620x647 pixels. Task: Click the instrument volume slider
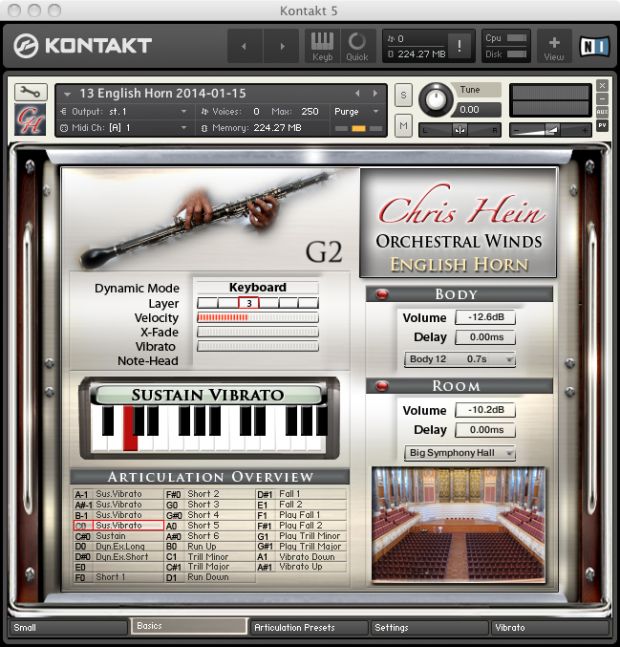click(x=551, y=130)
